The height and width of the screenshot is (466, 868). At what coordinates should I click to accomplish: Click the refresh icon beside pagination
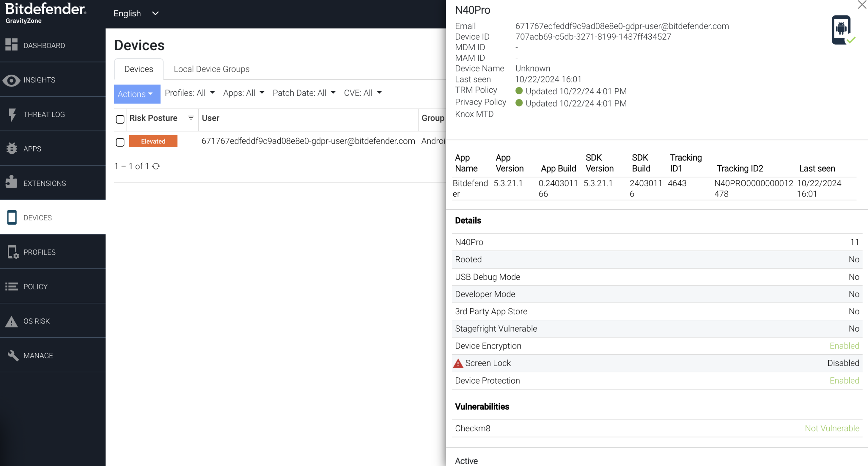point(156,166)
